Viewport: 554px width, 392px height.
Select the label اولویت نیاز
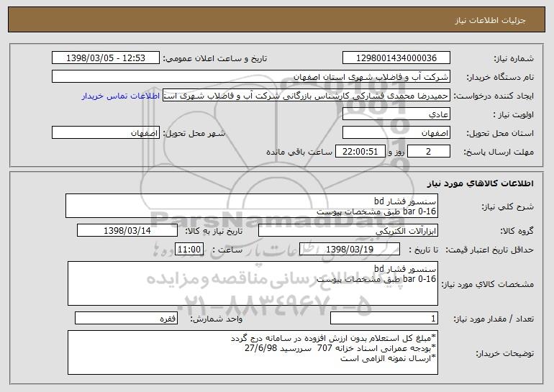(514, 114)
